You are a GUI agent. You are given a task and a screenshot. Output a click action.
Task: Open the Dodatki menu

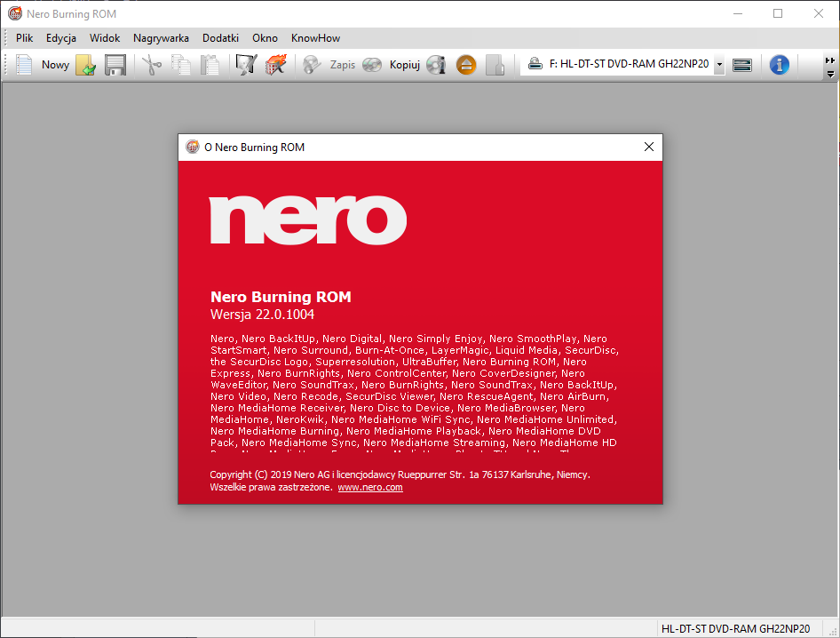[x=221, y=38]
